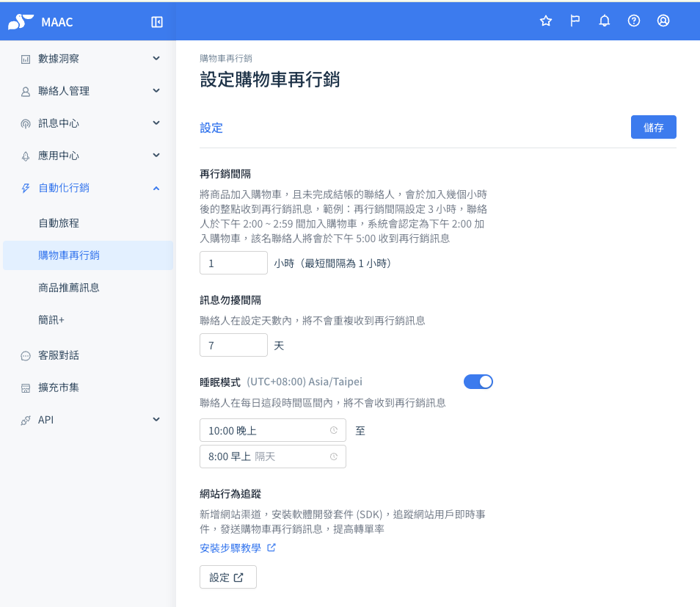The width and height of the screenshot is (700, 607).
Task: Expand 數據洞察 menu chevron
Action: click(x=156, y=58)
